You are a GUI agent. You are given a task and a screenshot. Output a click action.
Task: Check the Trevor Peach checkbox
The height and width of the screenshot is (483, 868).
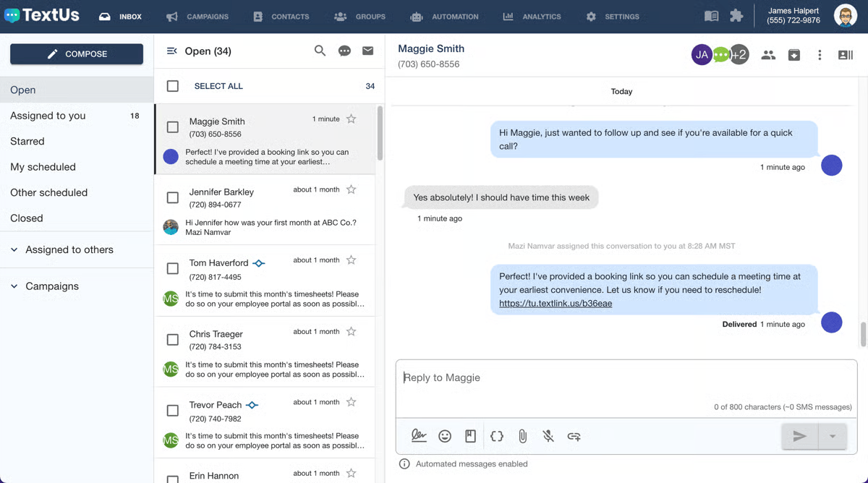pos(173,410)
